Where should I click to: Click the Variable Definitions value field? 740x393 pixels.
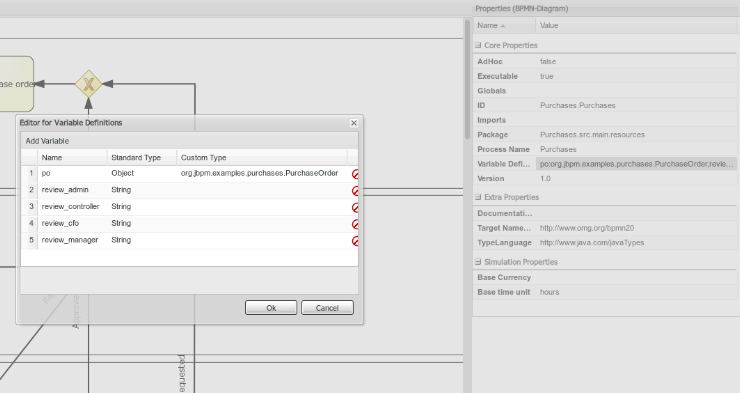[636, 164]
